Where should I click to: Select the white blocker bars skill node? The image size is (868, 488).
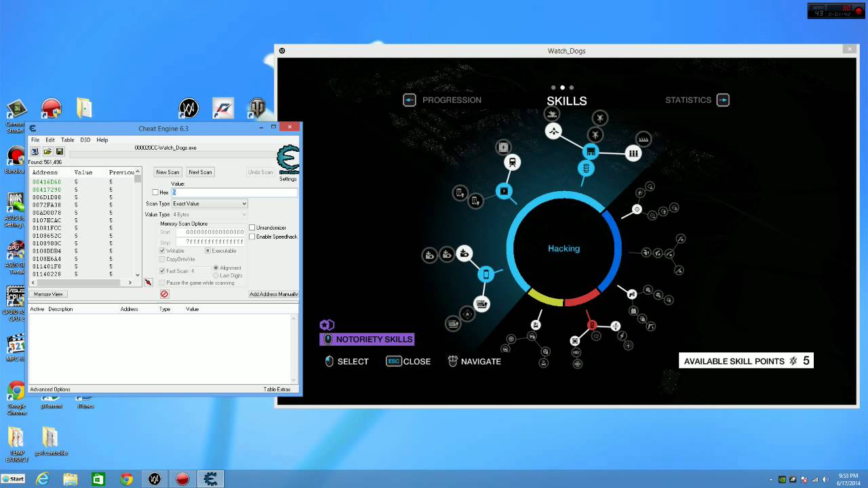click(633, 153)
